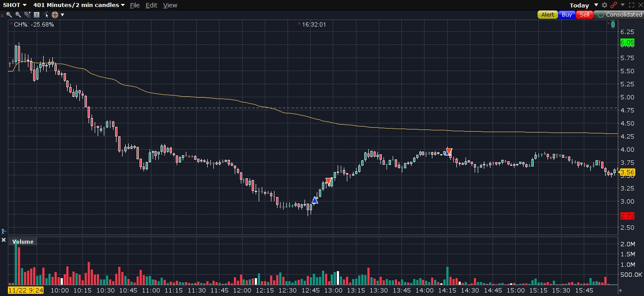Open the View menu
The image size is (644, 296).
(x=170, y=5)
